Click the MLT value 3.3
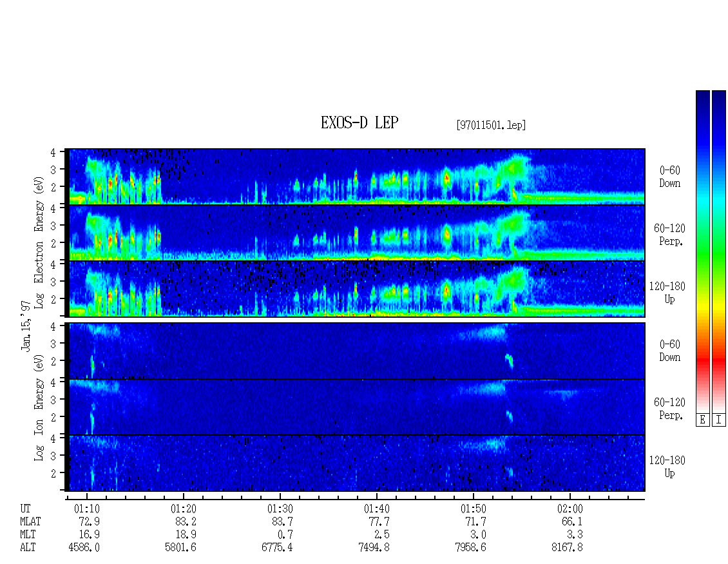The height and width of the screenshot is (564, 728). click(575, 535)
